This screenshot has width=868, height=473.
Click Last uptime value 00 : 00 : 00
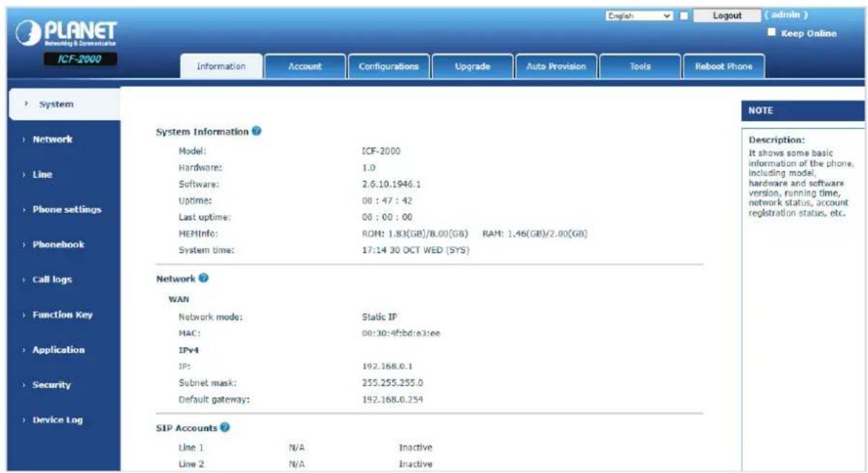386,217
